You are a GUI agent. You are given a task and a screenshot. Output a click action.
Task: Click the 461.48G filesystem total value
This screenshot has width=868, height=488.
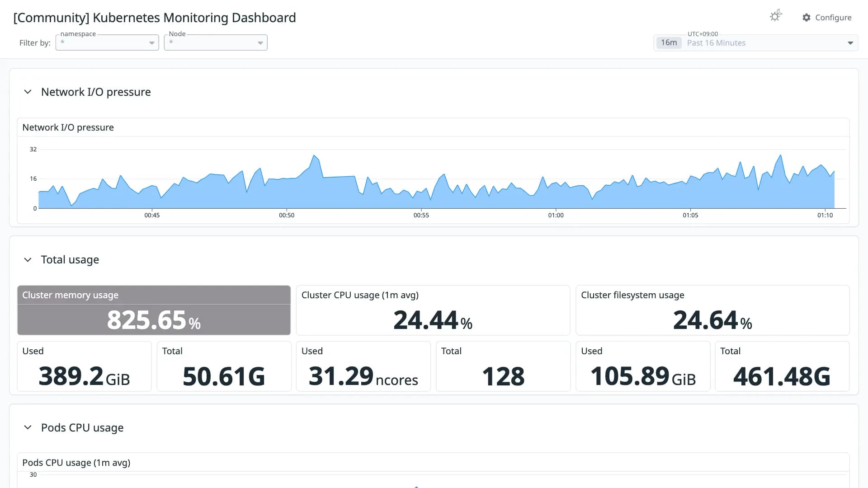[x=782, y=376]
